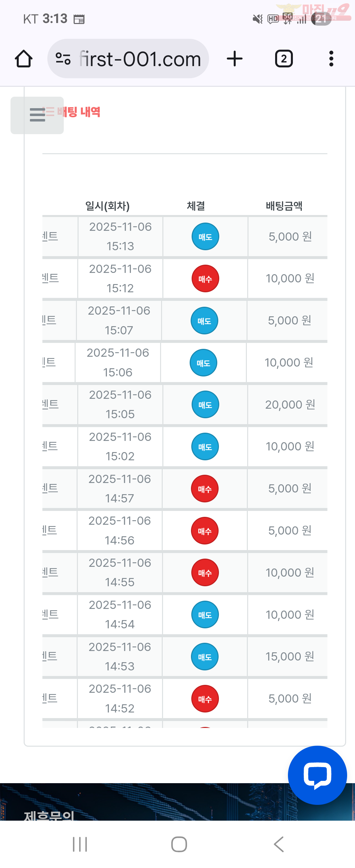Screen dimensions: 355x868
Task: Click the first-001.com address bar
Action: tap(140, 59)
